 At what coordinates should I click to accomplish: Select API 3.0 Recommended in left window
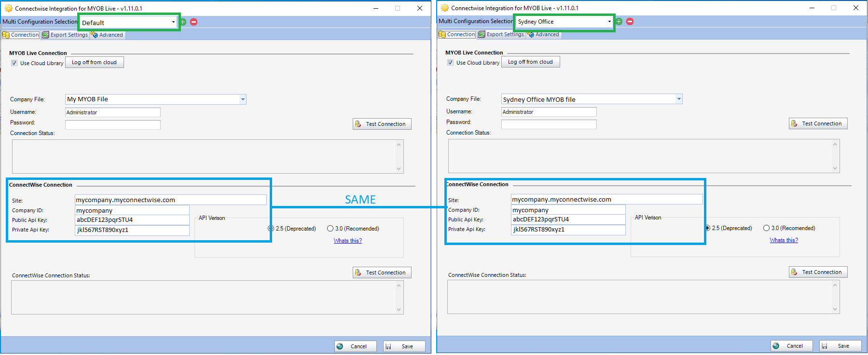(330, 229)
